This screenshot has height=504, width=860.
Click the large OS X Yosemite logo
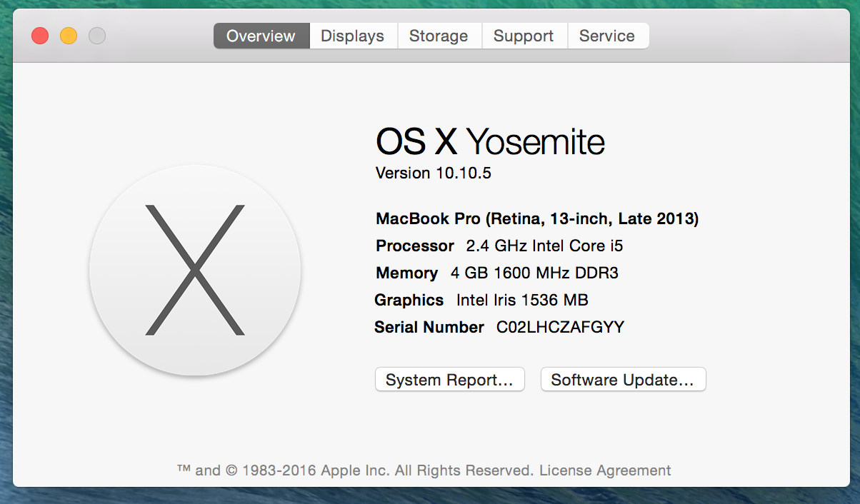[x=195, y=270]
